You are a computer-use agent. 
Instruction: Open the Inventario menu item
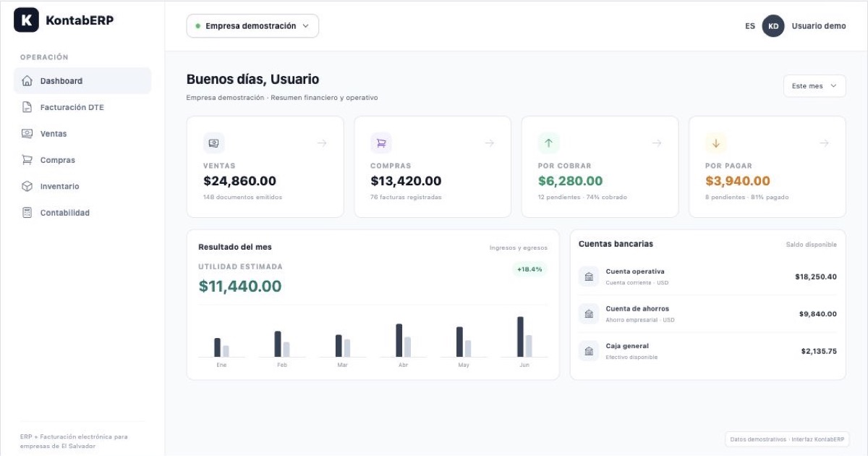(82, 186)
